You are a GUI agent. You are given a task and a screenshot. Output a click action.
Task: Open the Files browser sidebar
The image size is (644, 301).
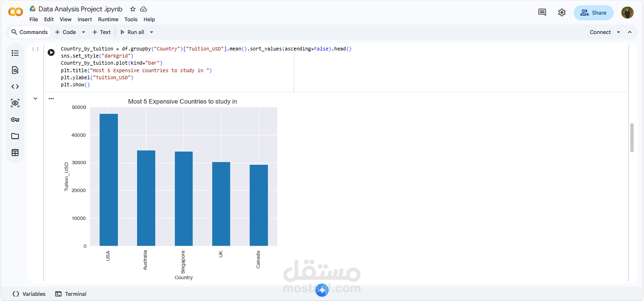15,136
